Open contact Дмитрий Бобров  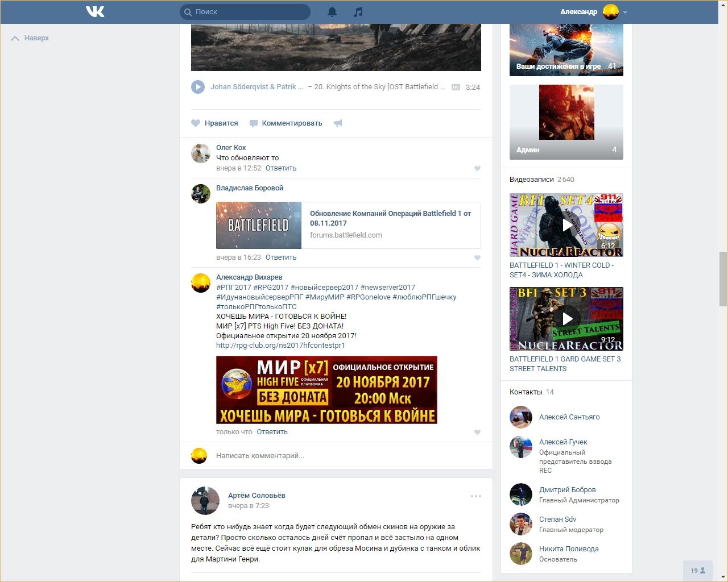tap(568, 490)
